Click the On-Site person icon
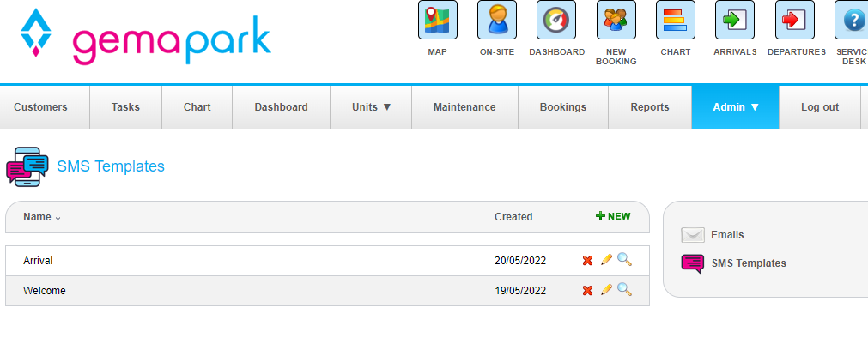This screenshot has height=350, width=868. tap(496, 20)
